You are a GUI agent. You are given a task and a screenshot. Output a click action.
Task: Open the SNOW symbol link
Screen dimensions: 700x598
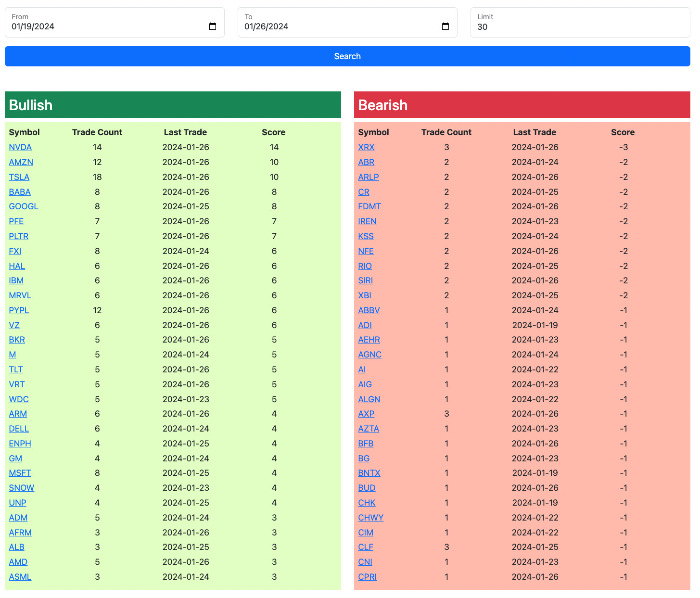22,488
